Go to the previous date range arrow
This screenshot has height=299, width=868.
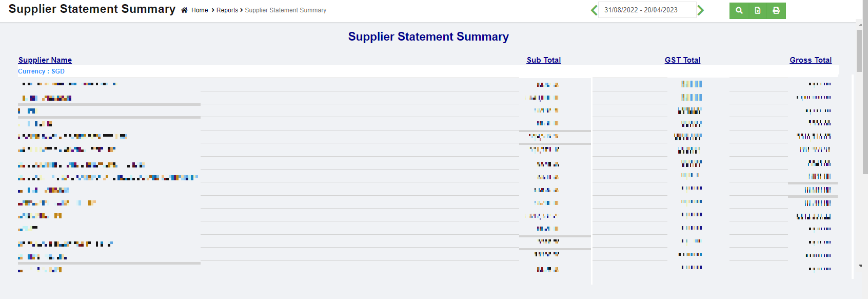click(594, 10)
